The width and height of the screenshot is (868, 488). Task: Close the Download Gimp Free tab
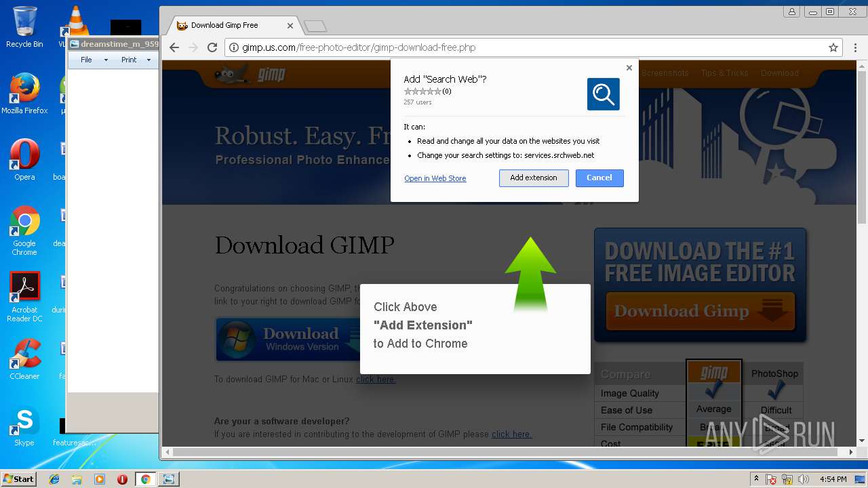click(290, 26)
